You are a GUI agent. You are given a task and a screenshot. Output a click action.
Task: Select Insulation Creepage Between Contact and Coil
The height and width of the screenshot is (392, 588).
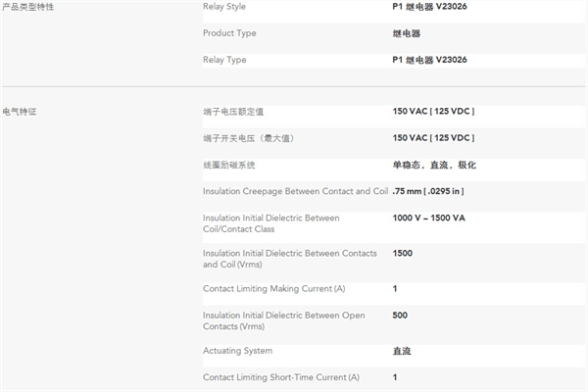coord(295,191)
